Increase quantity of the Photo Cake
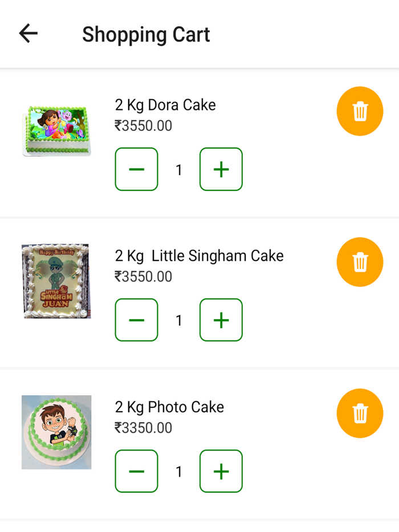The height and width of the screenshot is (532, 399). (x=221, y=471)
